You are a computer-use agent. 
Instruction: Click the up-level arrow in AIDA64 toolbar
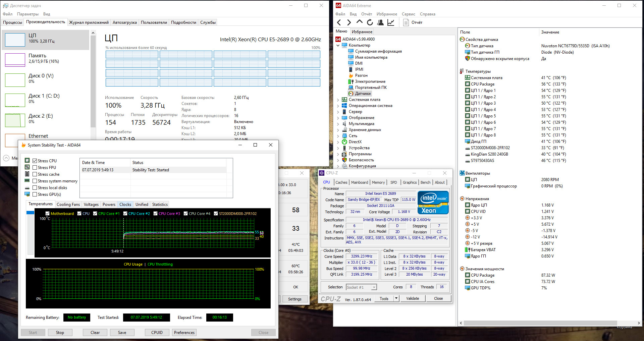[359, 22]
